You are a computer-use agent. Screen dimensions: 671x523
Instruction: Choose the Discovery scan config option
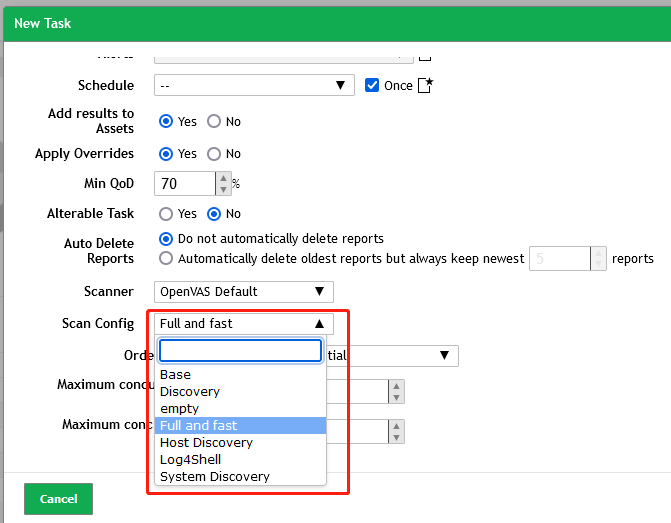pos(190,392)
